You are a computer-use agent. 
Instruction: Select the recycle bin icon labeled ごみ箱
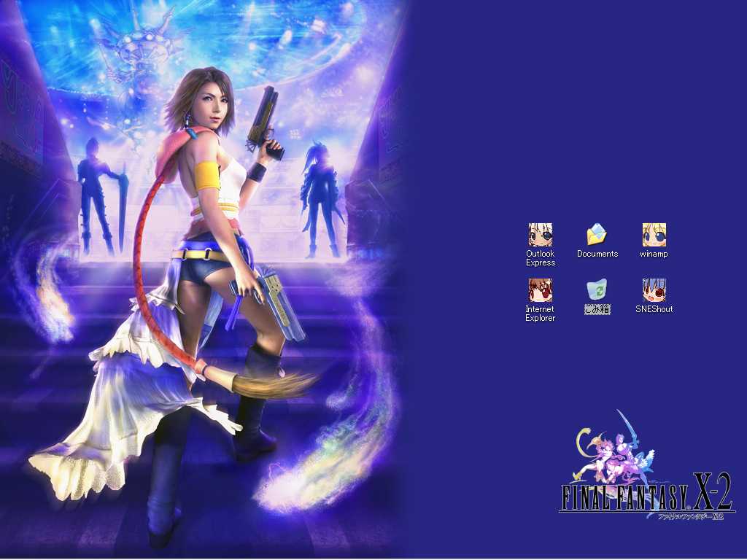tap(597, 290)
